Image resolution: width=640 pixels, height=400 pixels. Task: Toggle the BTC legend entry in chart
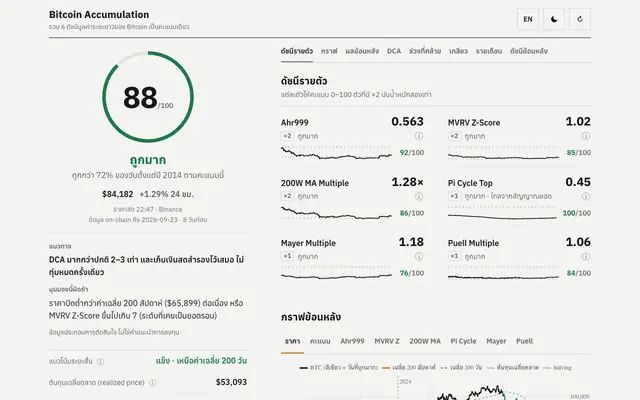(x=338, y=368)
